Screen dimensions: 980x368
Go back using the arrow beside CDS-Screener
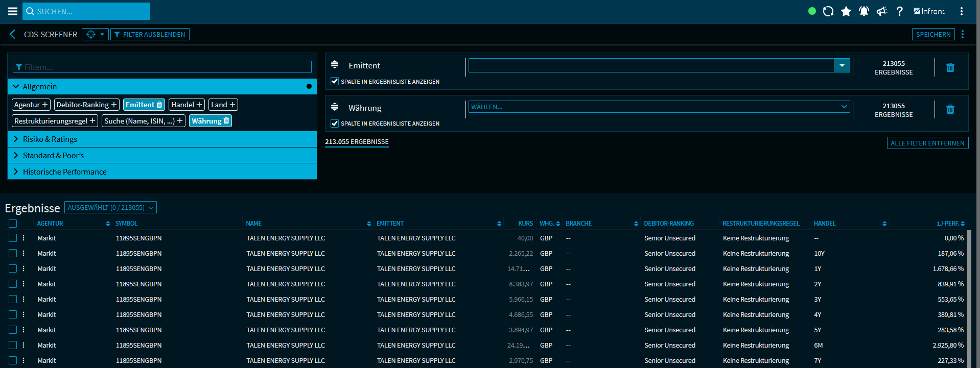[x=13, y=34]
